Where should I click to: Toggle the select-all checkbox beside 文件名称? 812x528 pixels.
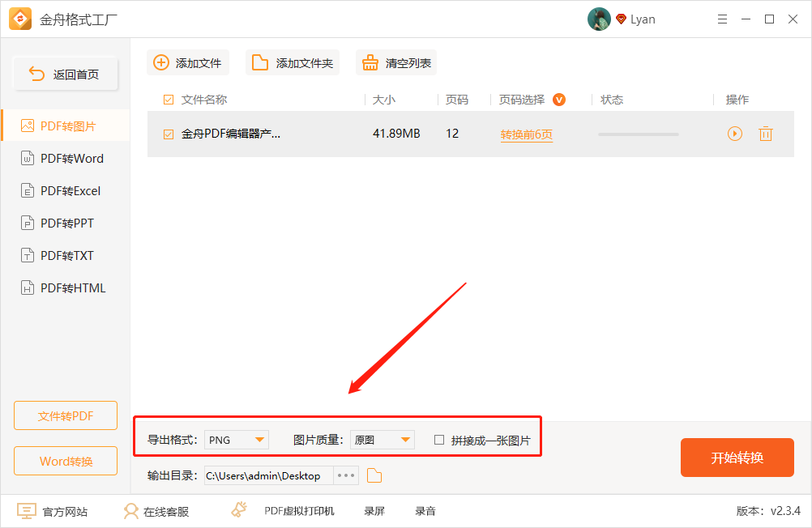pos(169,100)
